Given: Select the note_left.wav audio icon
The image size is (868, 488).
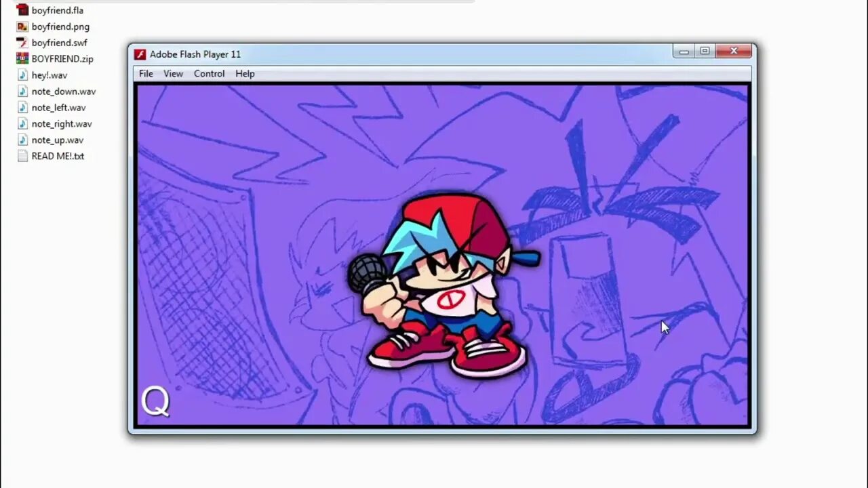Looking at the screenshot, I should coord(22,108).
